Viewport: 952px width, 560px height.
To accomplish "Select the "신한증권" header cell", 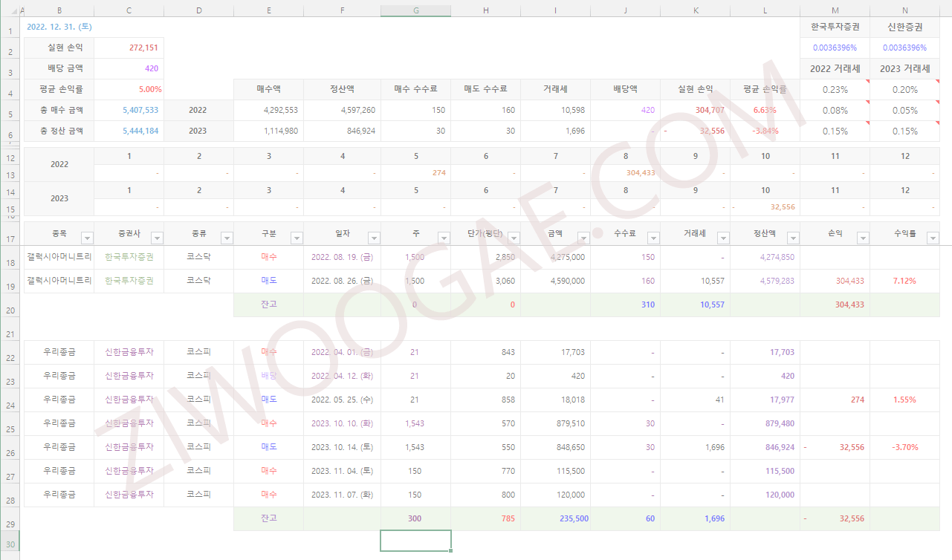I will (905, 27).
